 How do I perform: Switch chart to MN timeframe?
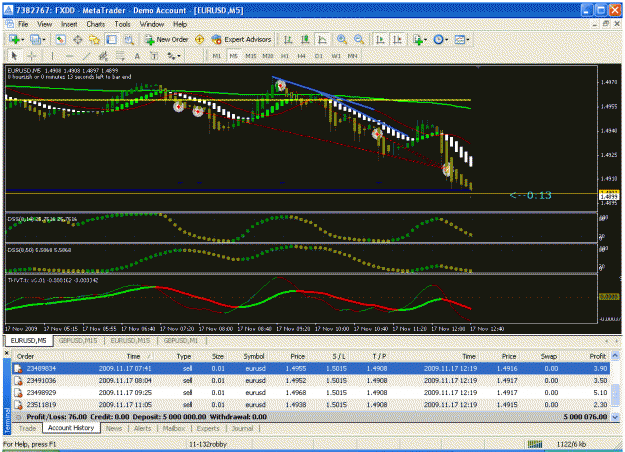tap(352, 56)
